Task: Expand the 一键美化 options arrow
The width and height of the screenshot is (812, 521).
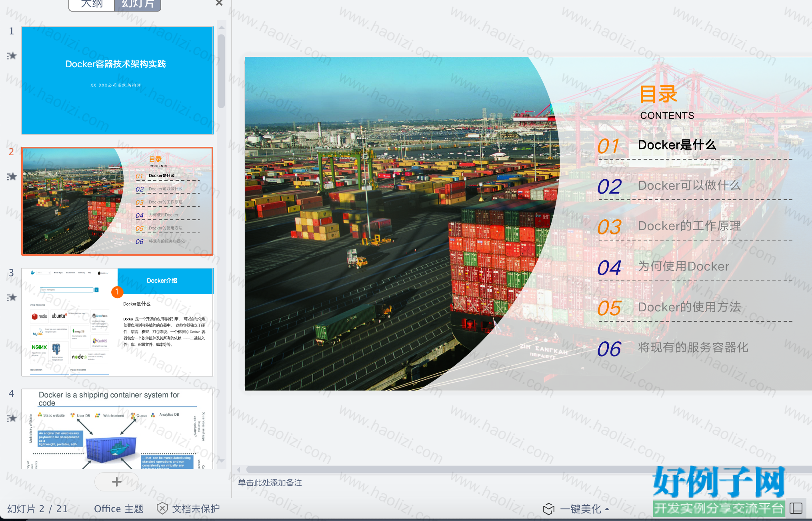Action: pos(607,509)
